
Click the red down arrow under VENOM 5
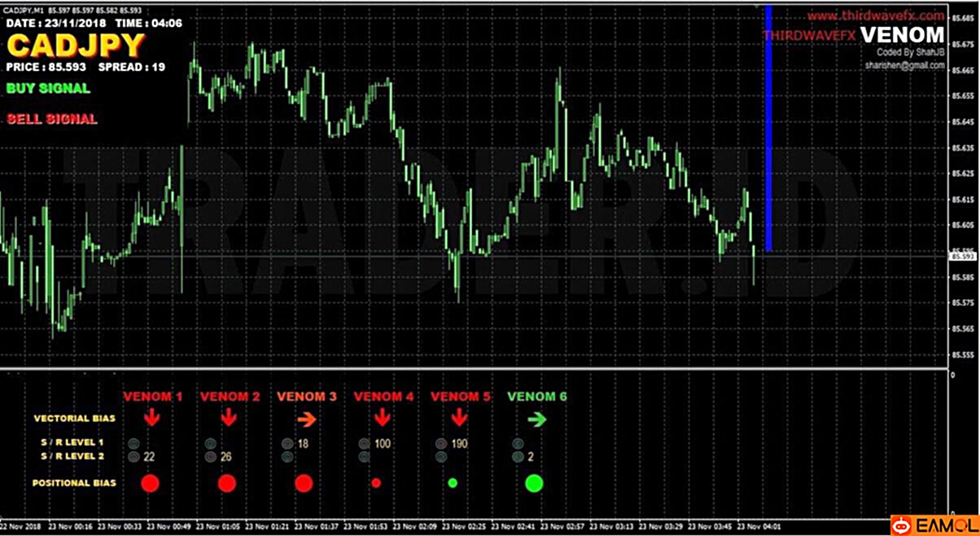(x=459, y=419)
